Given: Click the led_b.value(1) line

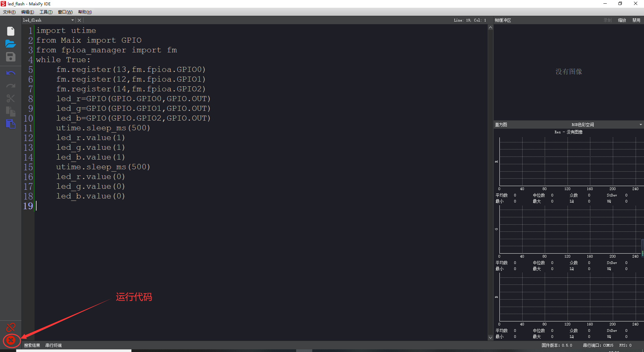Looking at the screenshot, I should click(x=91, y=157).
